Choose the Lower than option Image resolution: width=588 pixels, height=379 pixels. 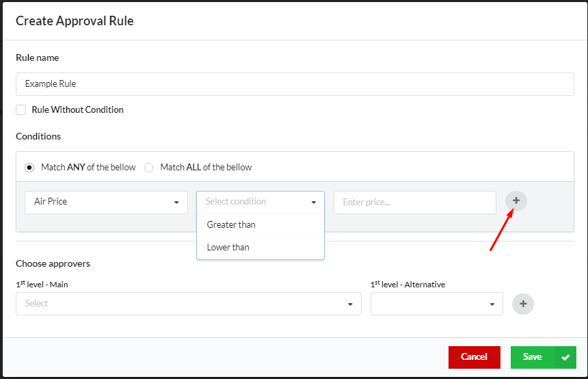coord(260,247)
